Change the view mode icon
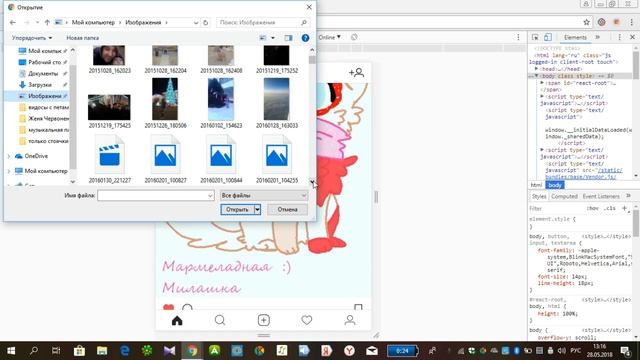 [263, 38]
